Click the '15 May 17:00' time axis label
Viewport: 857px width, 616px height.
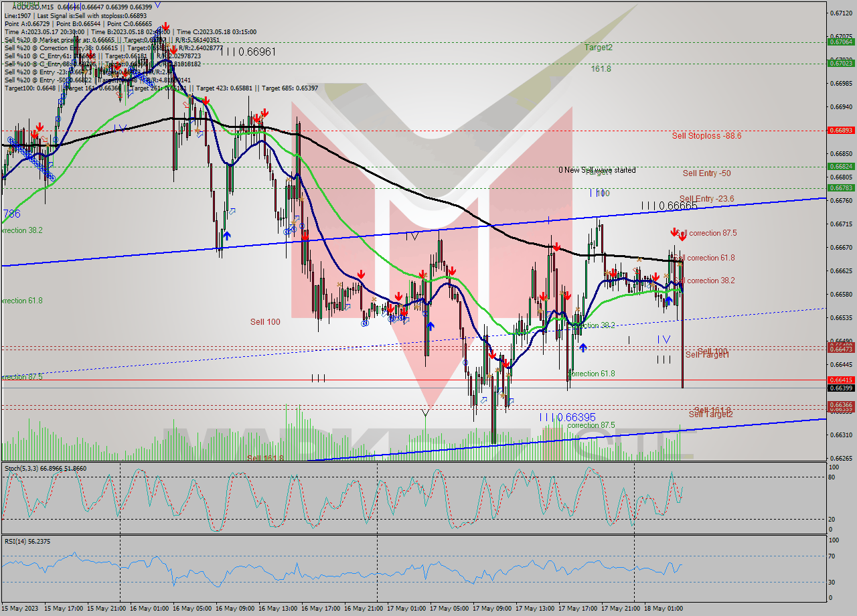point(64,609)
